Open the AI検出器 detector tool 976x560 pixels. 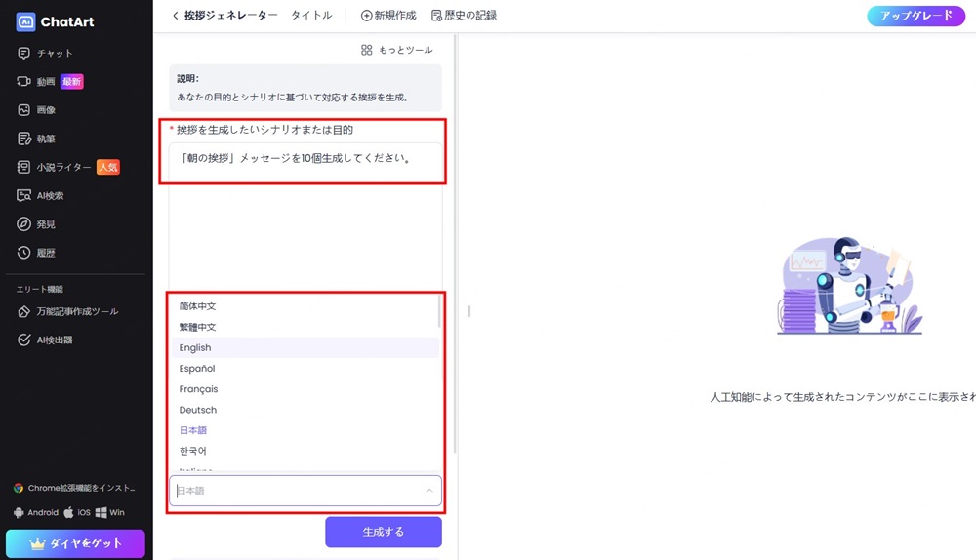(x=55, y=340)
